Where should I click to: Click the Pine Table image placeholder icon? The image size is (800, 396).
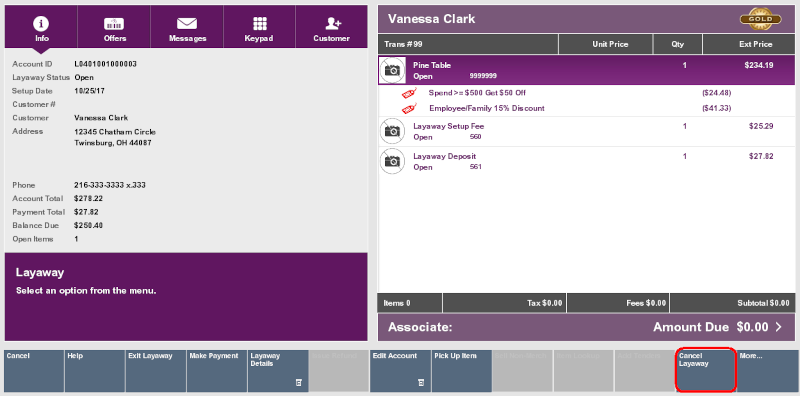(392, 70)
